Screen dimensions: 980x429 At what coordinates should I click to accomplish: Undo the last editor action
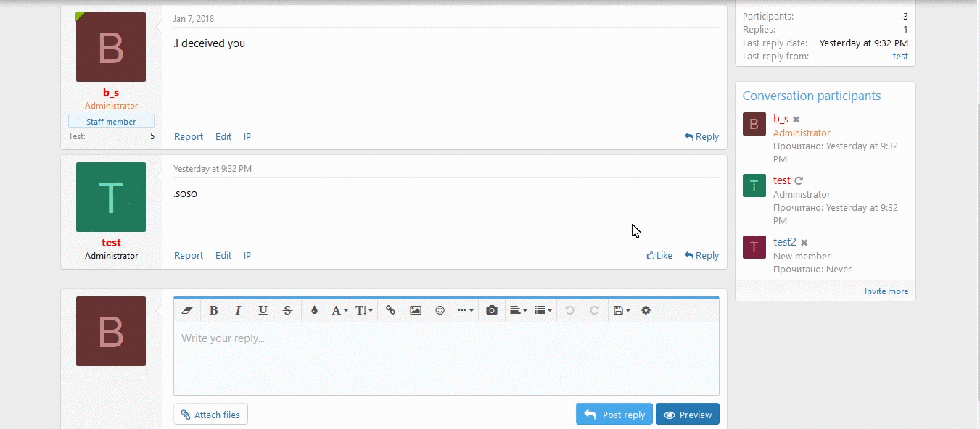[569, 310]
